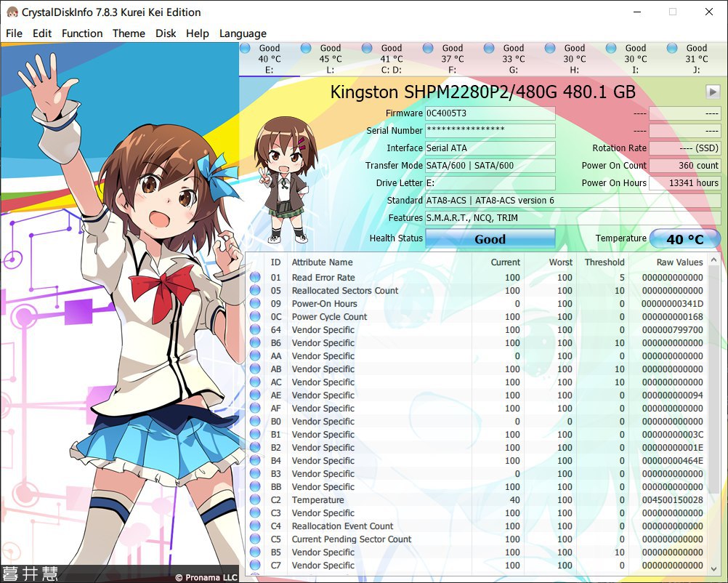This screenshot has height=583, width=728.
Task: Click the Interface Serial ATA field
Action: click(x=490, y=148)
